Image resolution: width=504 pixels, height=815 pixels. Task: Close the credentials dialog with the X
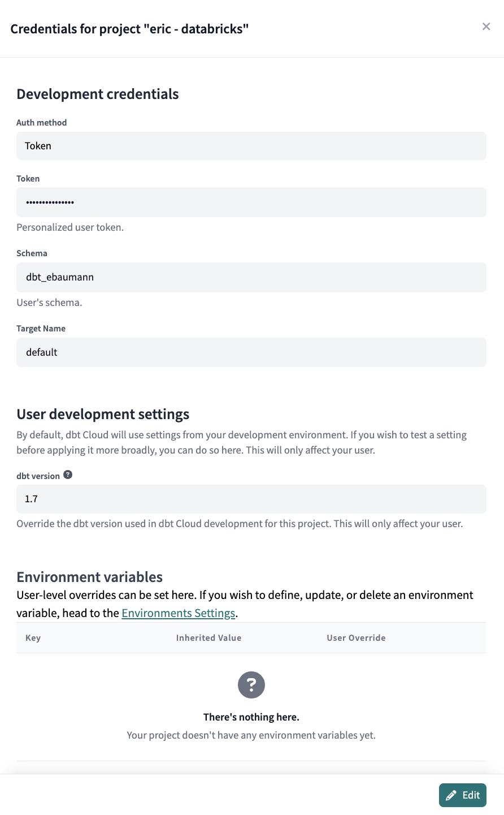point(486,26)
